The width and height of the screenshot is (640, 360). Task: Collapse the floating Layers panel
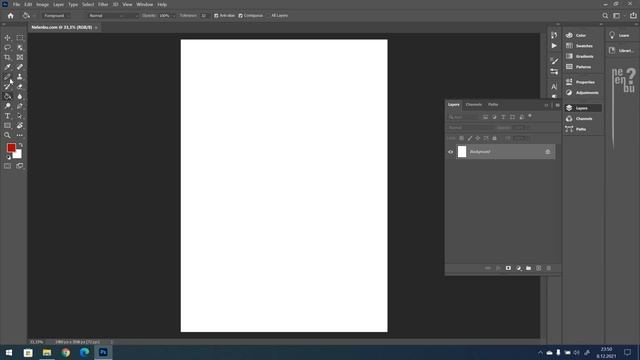click(x=546, y=105)
